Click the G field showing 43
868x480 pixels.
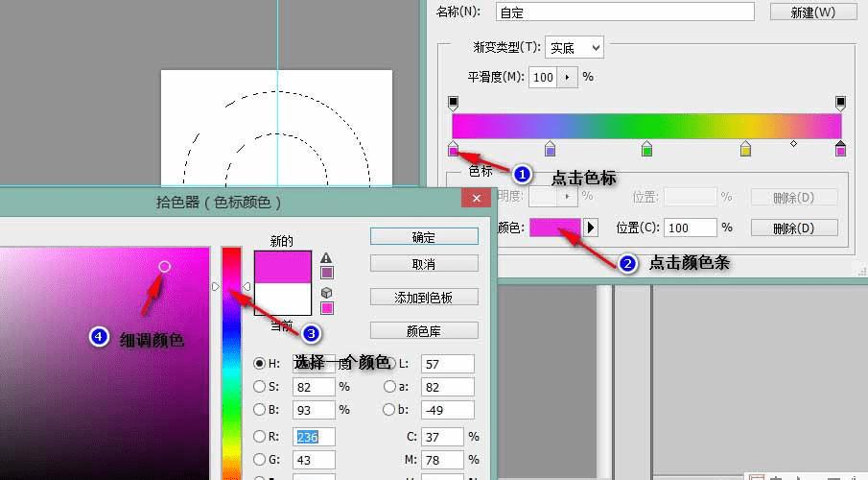314,460
